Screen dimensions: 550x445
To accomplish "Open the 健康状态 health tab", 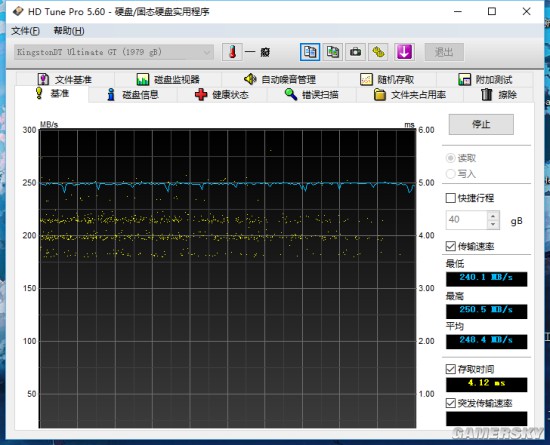I will (x=222, y=95).
